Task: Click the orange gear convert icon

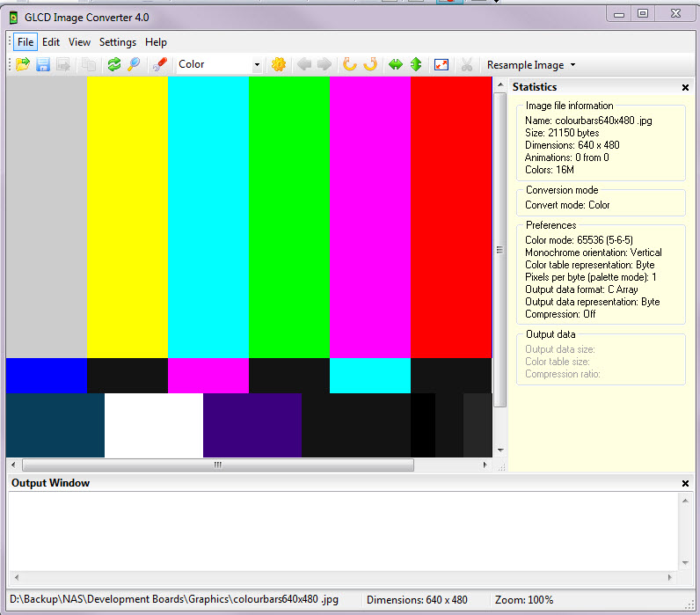Action: [x=279, y=64]
